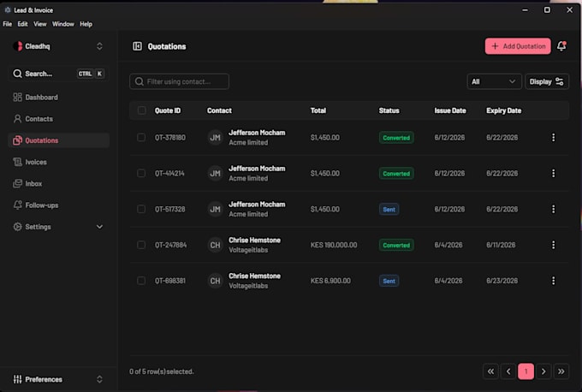The image size is (582, 392).
Task: Click the app logo in the title bar
Action: (8, 10)
